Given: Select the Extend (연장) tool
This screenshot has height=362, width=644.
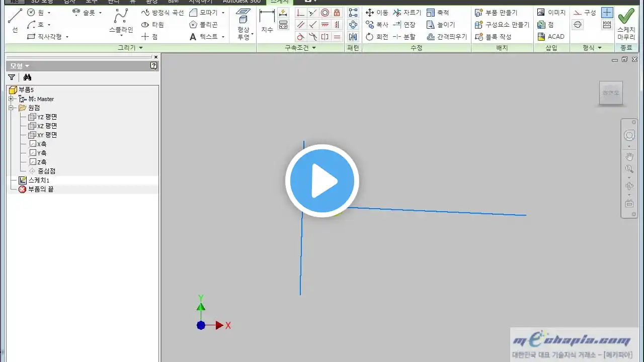Looking at the screenshot, I should click(x=404, y=25).
